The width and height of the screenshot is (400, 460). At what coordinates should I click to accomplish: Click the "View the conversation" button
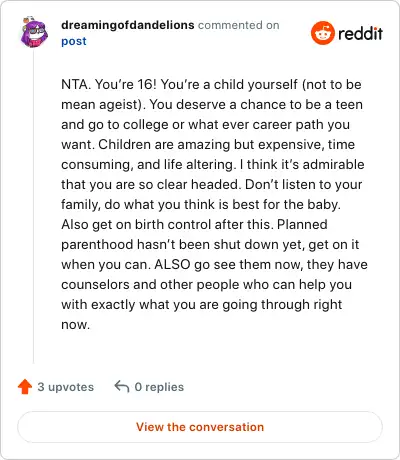(200, 427)
